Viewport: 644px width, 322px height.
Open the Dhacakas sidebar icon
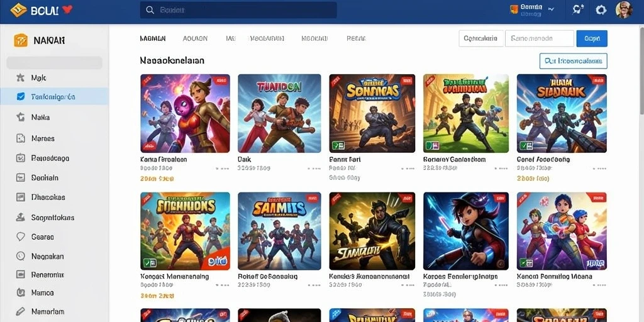[x=21, y=197]
